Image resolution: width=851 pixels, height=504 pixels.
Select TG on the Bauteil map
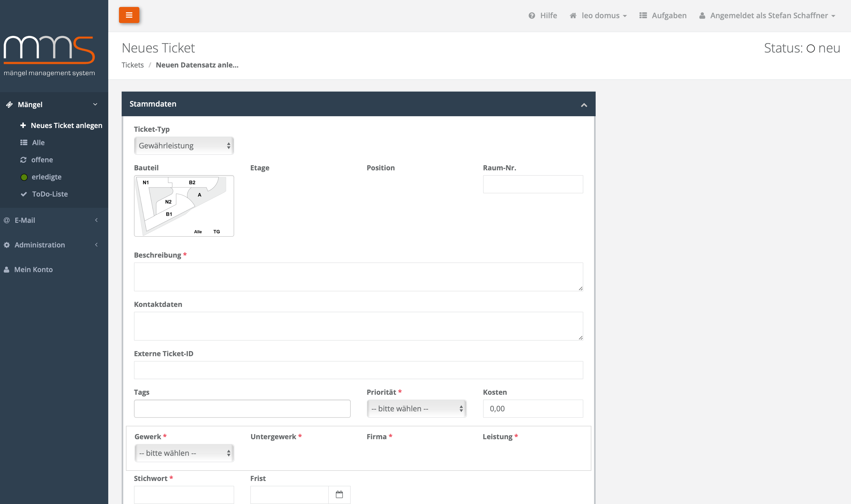(x=217, y=232)
